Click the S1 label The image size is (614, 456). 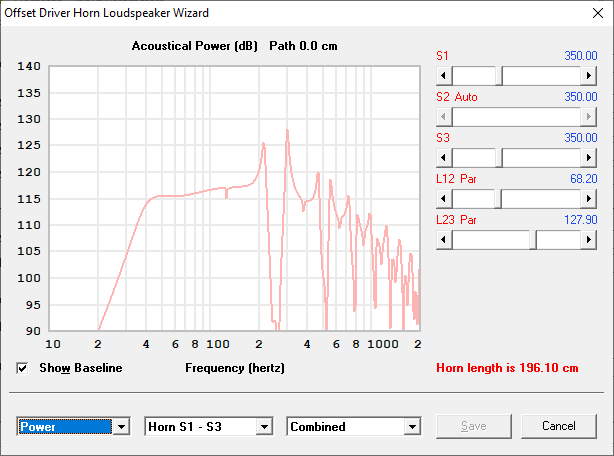(x=442, y=56)
